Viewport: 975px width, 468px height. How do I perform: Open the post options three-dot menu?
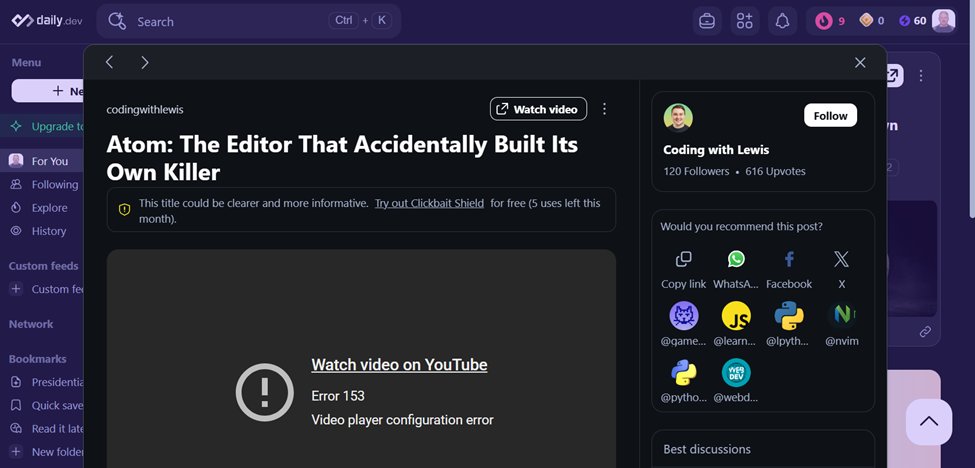tap(604, 109)
